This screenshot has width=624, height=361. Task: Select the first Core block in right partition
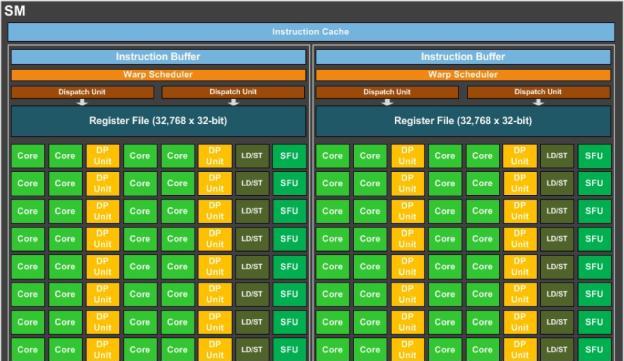coord(332,156)
